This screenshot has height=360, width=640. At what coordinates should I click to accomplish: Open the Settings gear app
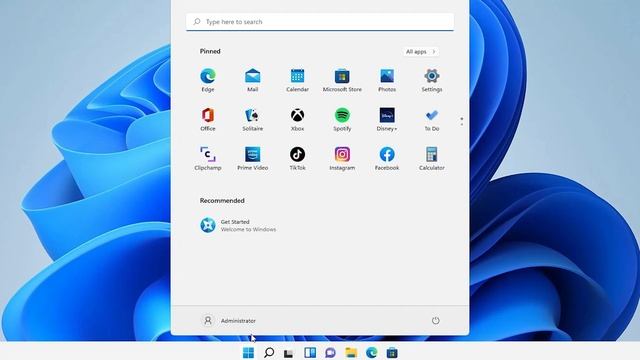point(432,80)
